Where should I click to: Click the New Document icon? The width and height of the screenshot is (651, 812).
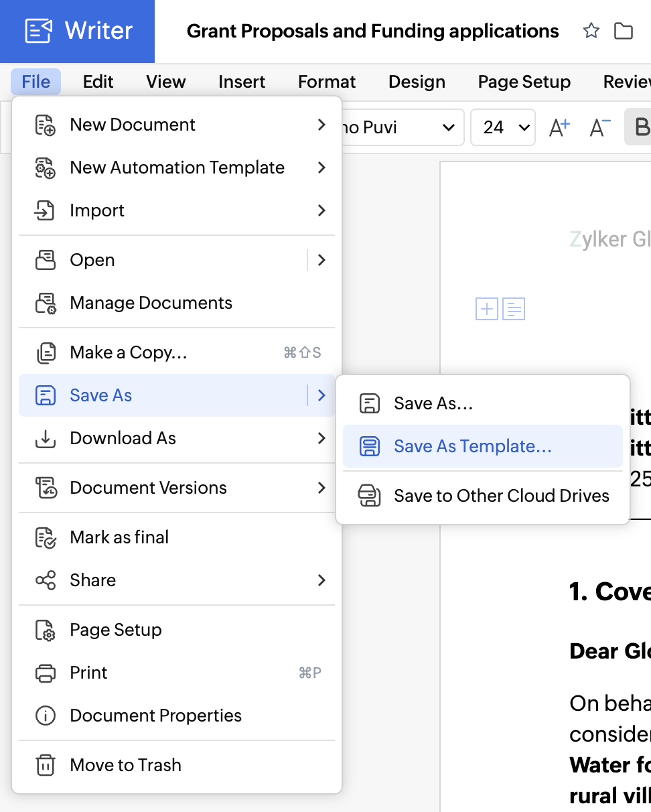45,125
